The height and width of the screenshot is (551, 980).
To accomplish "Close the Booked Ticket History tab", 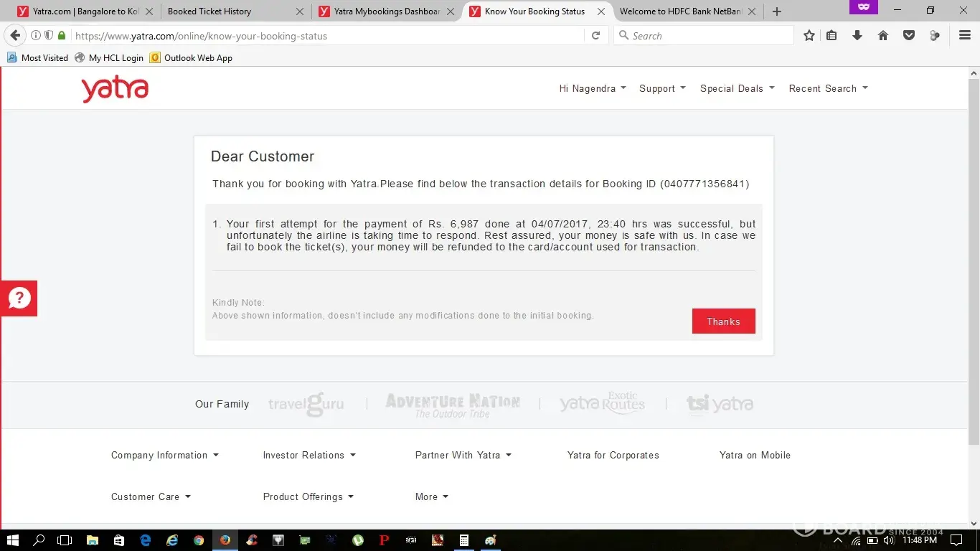I will pyautogui.click(x=300, y=11).
